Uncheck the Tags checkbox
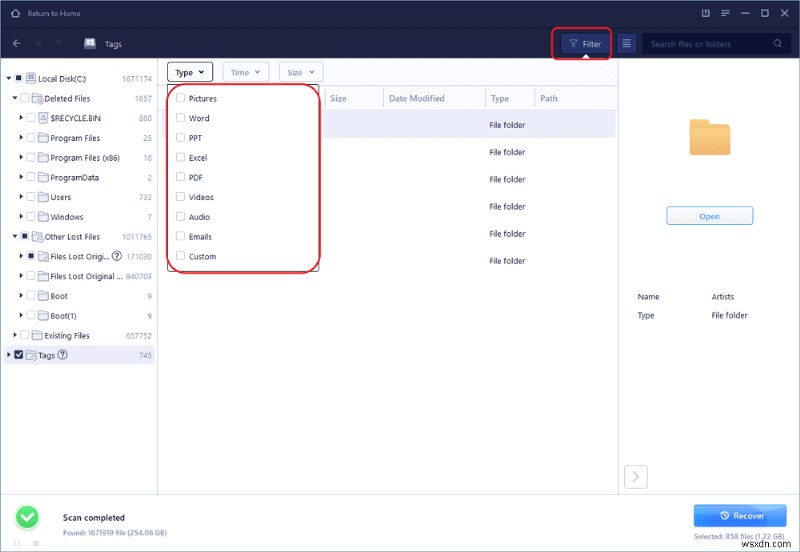 (18, 355)
